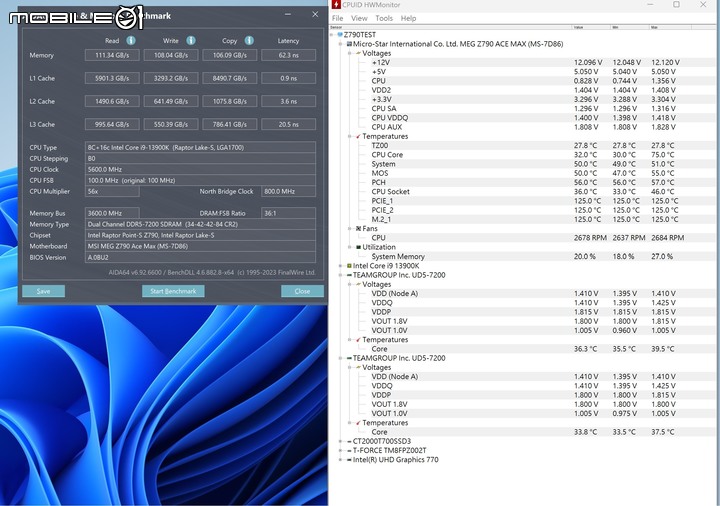Click the CPU Type field in AIDA64

click(x=200, y=147)
